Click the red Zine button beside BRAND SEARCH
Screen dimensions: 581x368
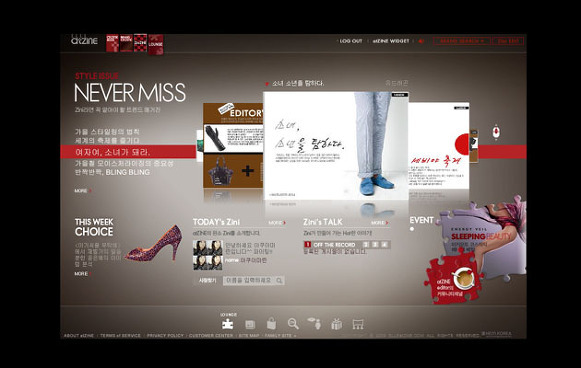click(x=508, y=41)
